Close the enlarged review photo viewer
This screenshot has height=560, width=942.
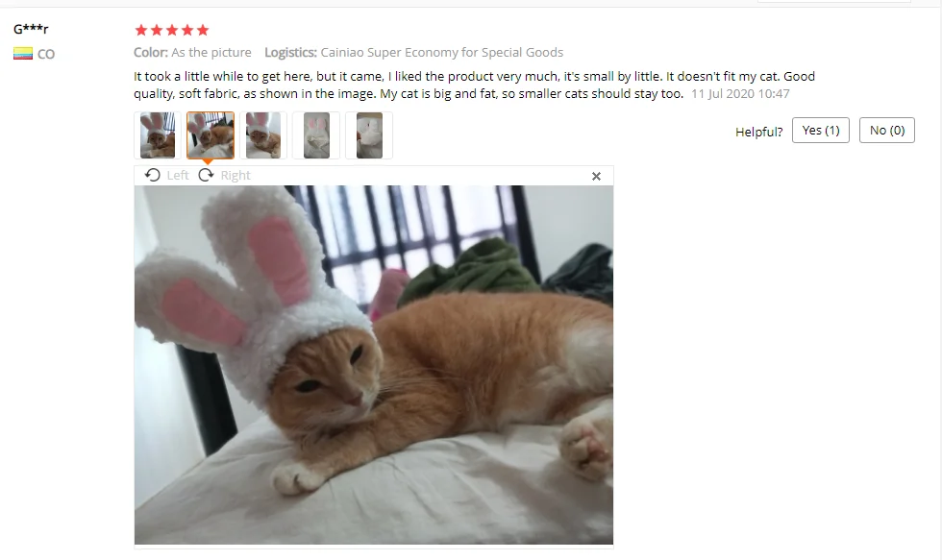[x=596, y=176]
